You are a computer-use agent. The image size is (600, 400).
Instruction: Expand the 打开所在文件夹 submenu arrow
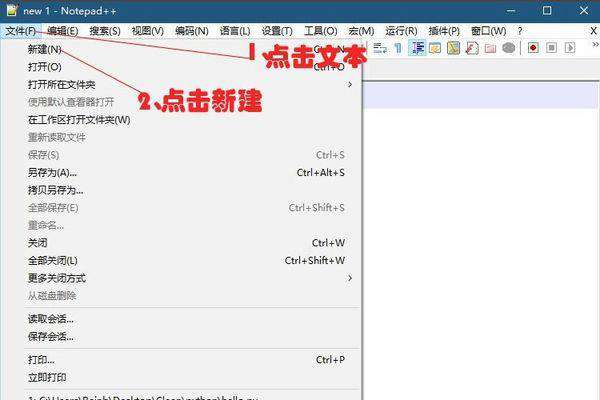pos(350,85)
